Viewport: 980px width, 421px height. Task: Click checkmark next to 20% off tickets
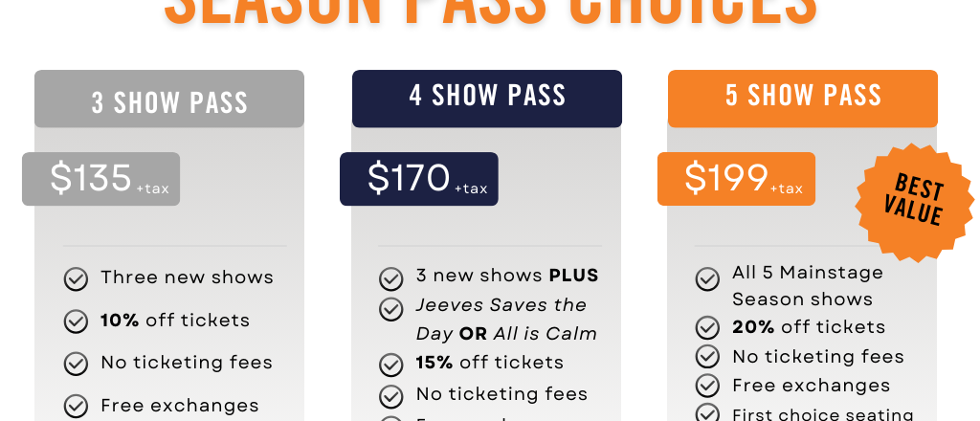coord(707,326)
